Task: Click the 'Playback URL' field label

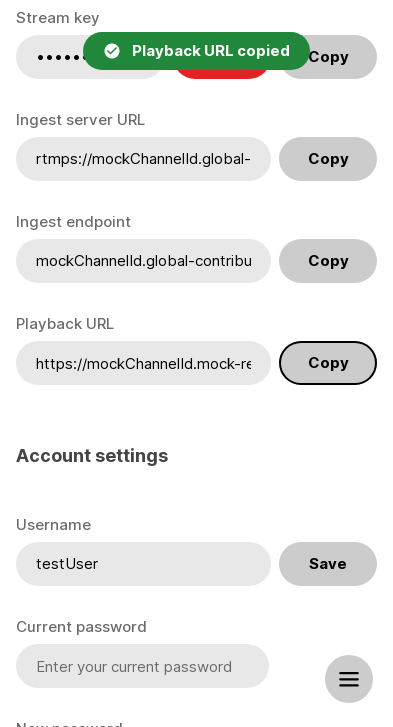Action: pos(65,324)
